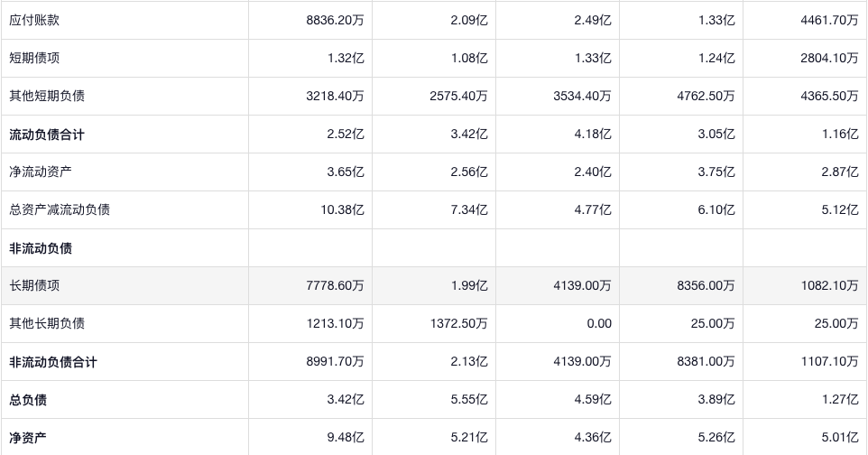This screenshot has height=455, width=868.
Task: Select the 短期债项 row label
Action: 34,58
